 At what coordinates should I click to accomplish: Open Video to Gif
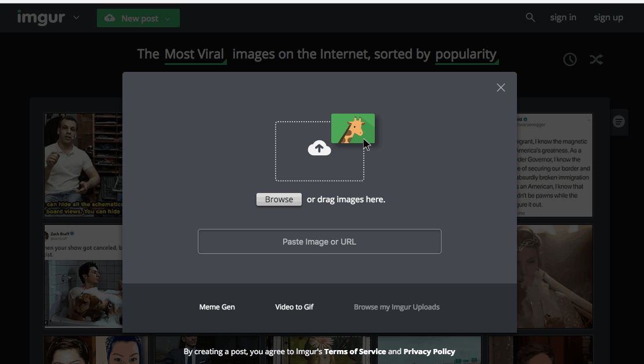point(294,307)
